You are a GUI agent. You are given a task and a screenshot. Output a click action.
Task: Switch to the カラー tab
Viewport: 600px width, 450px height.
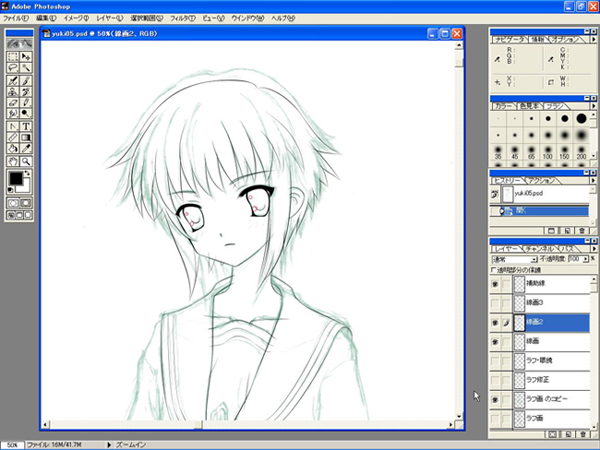[503, 106]
